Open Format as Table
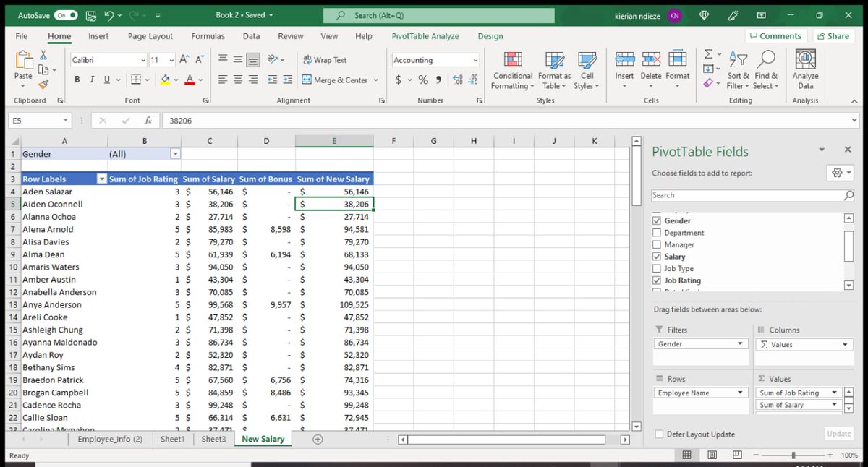868x467 pixels. tap(554, 70)
